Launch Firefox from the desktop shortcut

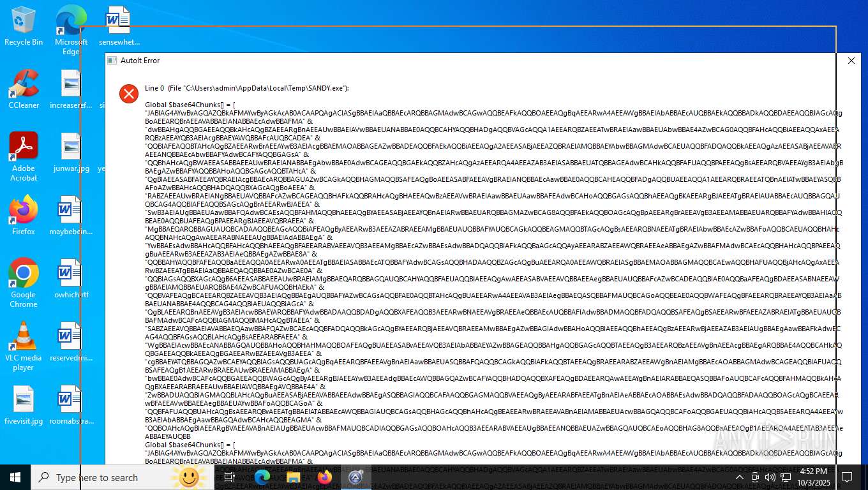[x=24, y=216]
